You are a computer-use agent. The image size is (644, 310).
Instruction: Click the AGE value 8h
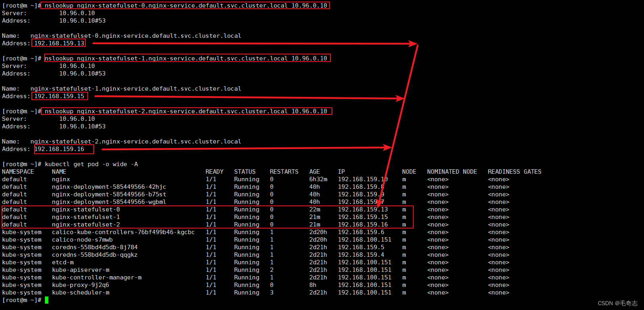313,285
